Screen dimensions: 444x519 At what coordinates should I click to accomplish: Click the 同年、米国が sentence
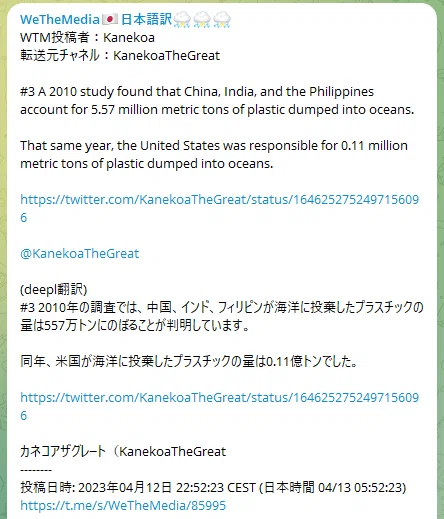pyautogui.click(x=189, y=361)
